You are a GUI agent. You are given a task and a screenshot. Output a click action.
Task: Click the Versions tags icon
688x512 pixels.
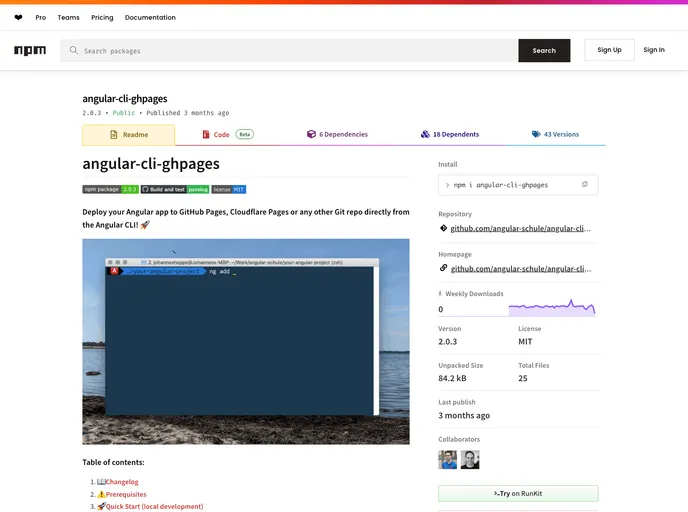(x=536, y=134)
